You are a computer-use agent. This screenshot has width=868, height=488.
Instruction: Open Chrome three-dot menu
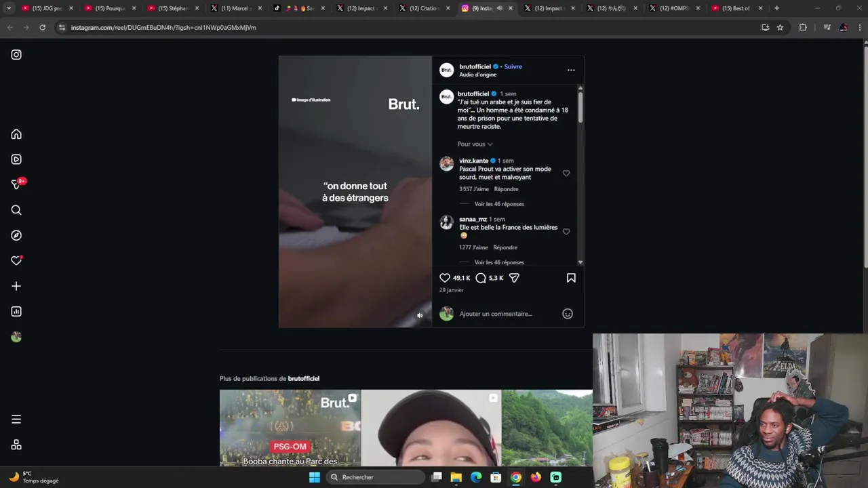click(x=859, y=27)
